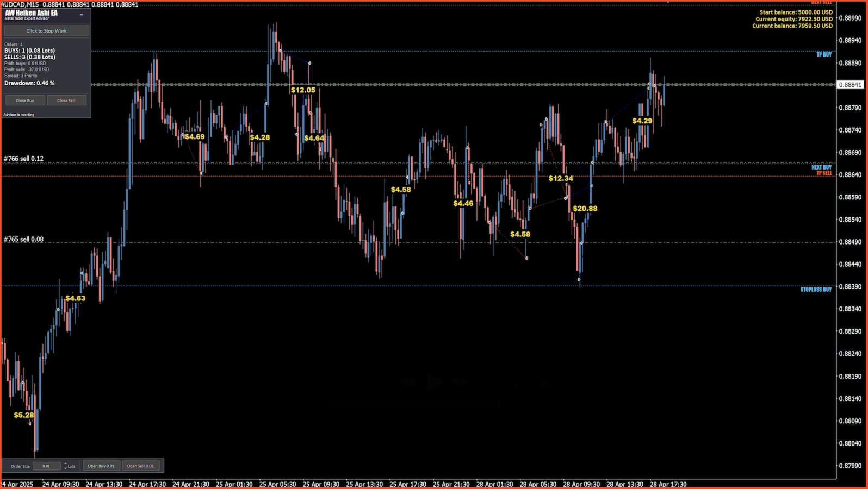Click the NEXT BUY level label
The width and height of the screenshot is (868, 489).
[x=822, y=167]
